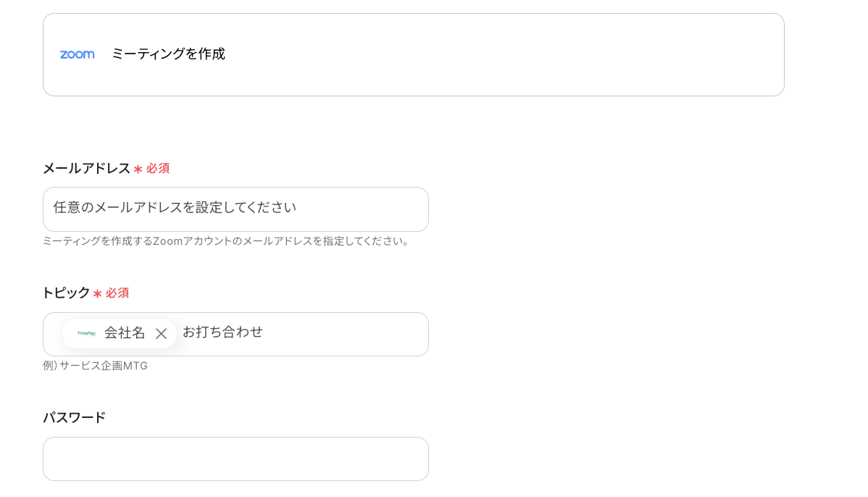Click the パスワード field label

73,417
